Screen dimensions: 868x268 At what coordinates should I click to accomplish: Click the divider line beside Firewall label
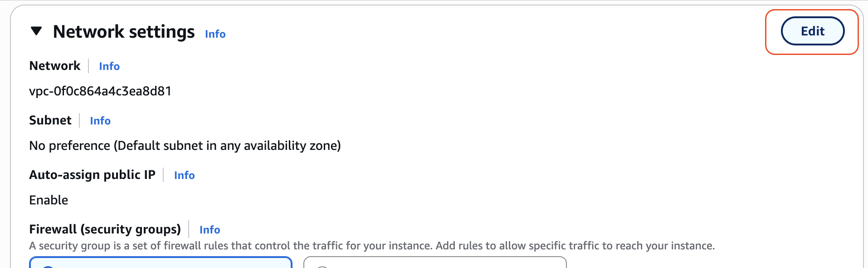[x=189, y=229]
